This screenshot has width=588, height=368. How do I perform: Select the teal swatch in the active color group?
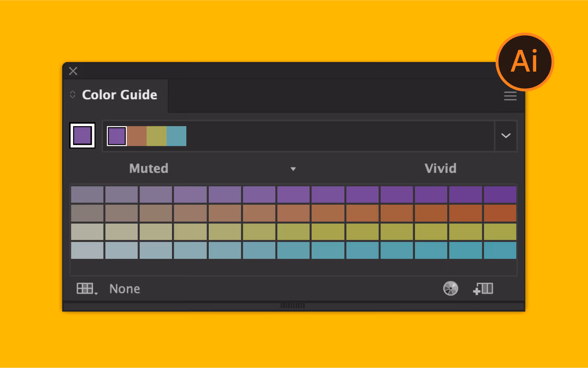point(177,136)
